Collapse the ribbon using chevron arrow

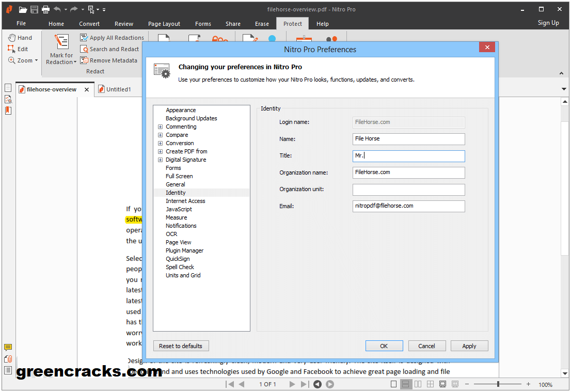click(561, 73)
